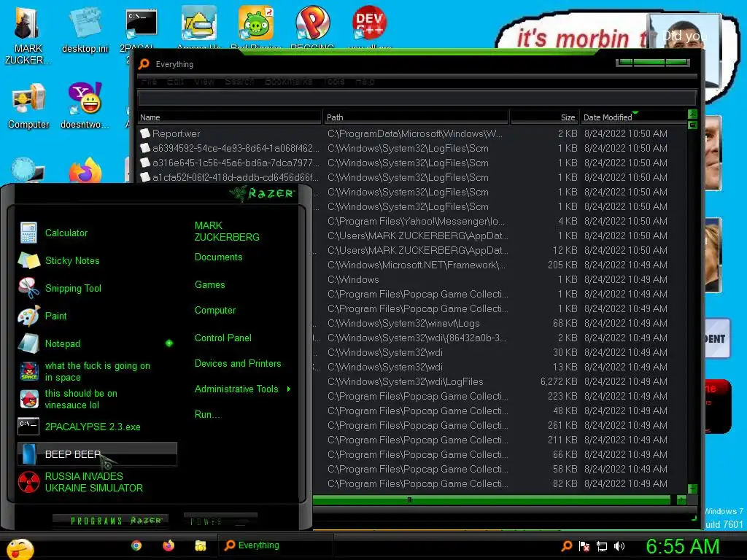Select the desktop.ini desktop file
The width and height of the screenshot is (747, 560).
(x=85, y=31)
